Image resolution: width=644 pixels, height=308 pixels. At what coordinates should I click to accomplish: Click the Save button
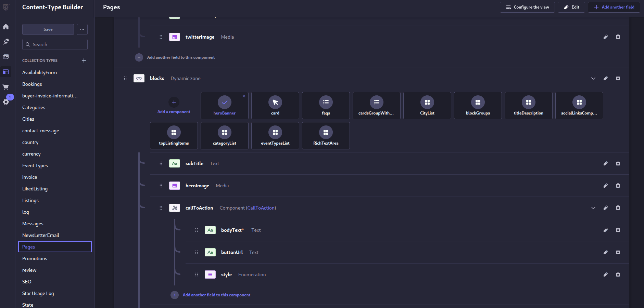[48, 29]
